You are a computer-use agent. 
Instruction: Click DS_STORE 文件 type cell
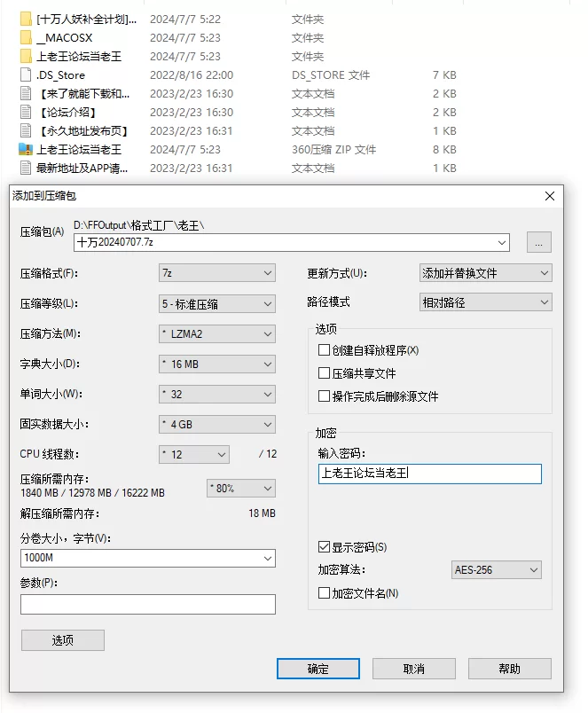point(331,75)
